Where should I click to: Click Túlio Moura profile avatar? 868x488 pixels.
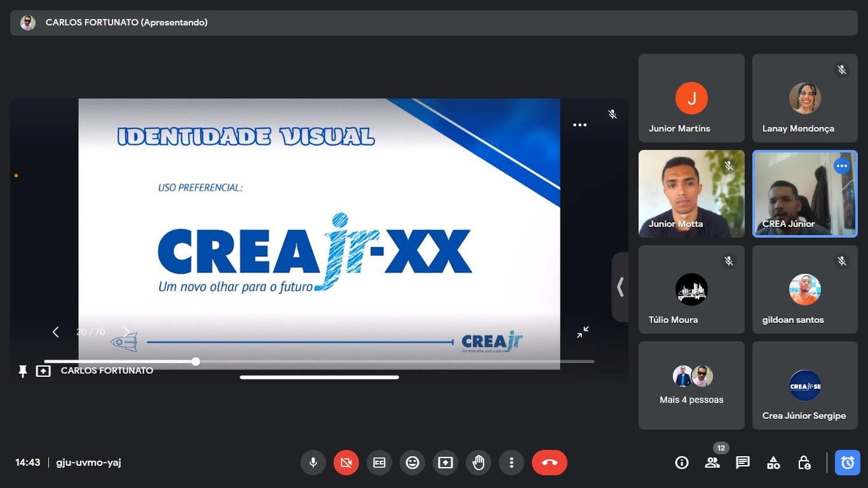point(691,290)
